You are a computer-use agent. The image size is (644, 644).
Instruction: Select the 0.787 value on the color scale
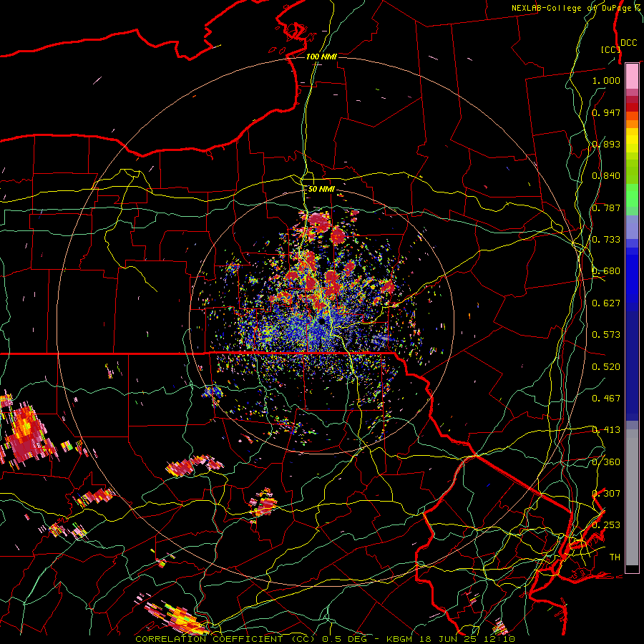[x=606, y=208]
